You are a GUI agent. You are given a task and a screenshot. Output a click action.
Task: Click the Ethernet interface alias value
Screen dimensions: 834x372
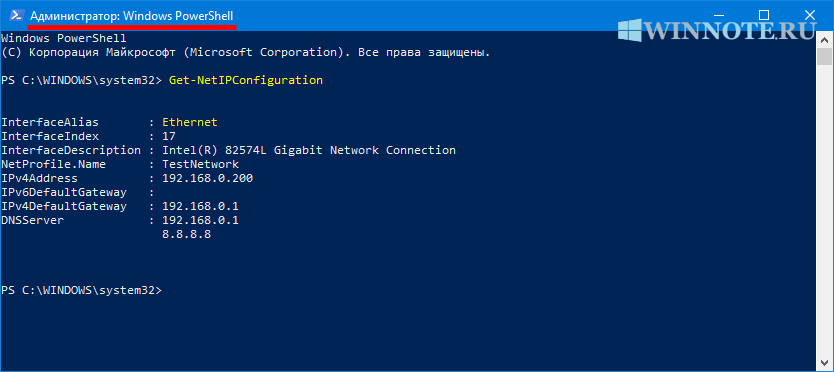pyautogui.click(x=190, y=122)
